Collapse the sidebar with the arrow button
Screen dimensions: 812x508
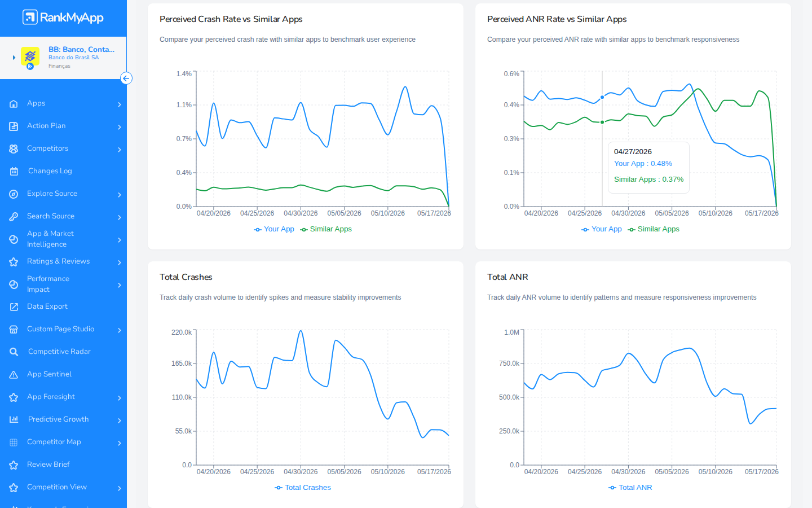[x=126, y=78]
